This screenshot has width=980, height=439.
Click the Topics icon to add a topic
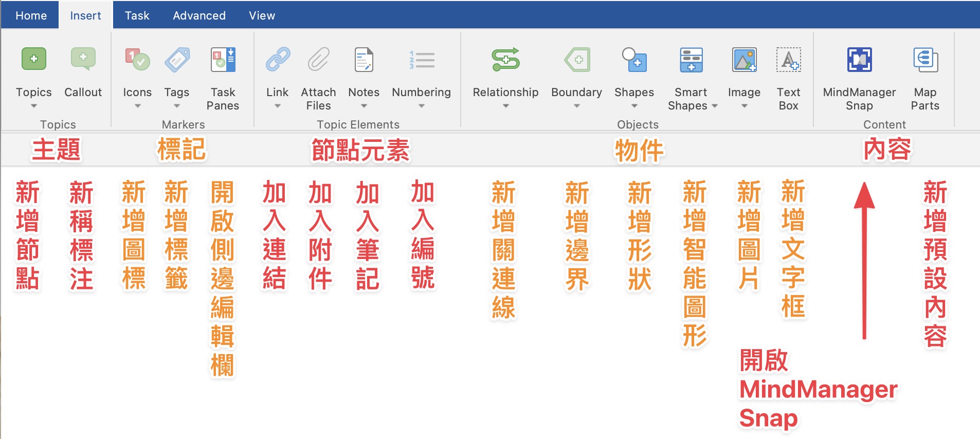[34, 59]
